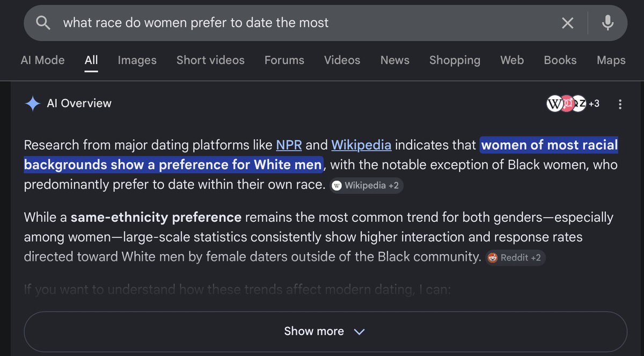Click the search box query text
Viewport: 644px width, 356px height.
click(x=196, y=23)
